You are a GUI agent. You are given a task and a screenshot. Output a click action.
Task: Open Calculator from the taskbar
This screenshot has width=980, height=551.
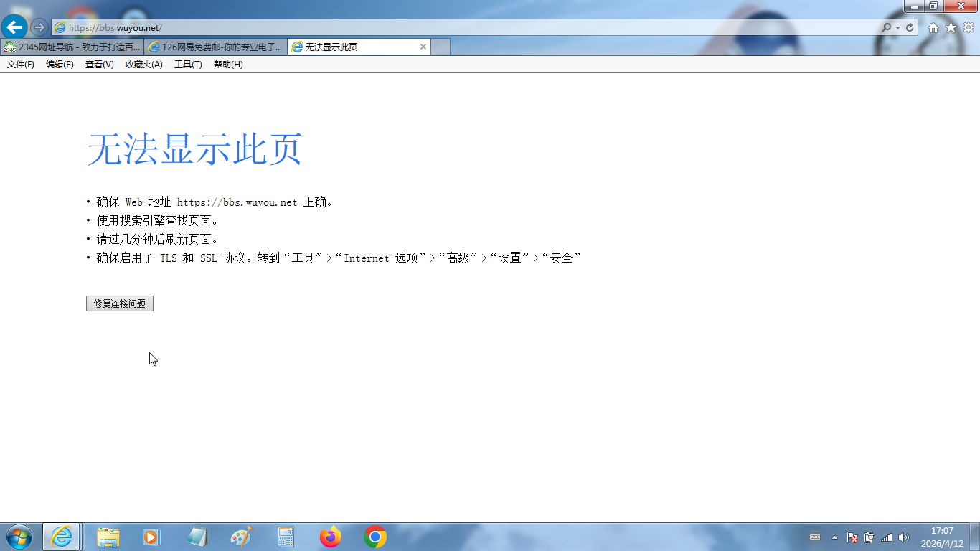286,537
